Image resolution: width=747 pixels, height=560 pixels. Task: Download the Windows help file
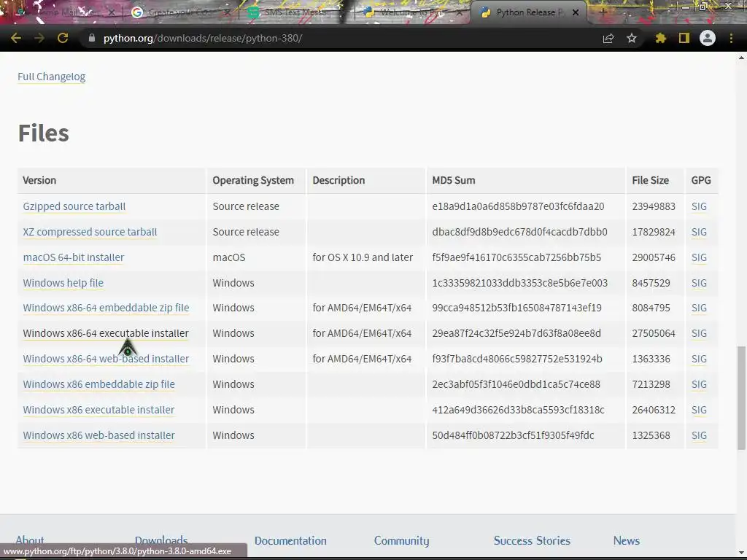[x=63, y=283]
